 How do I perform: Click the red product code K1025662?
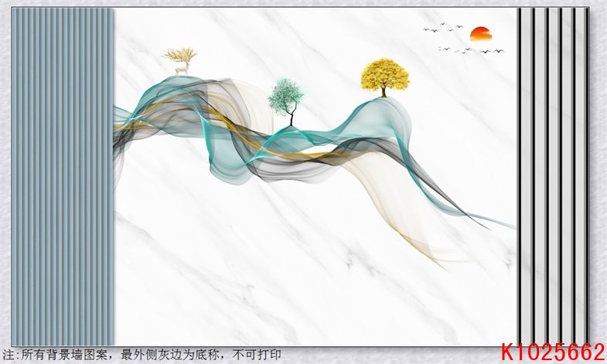click(553, 352)
